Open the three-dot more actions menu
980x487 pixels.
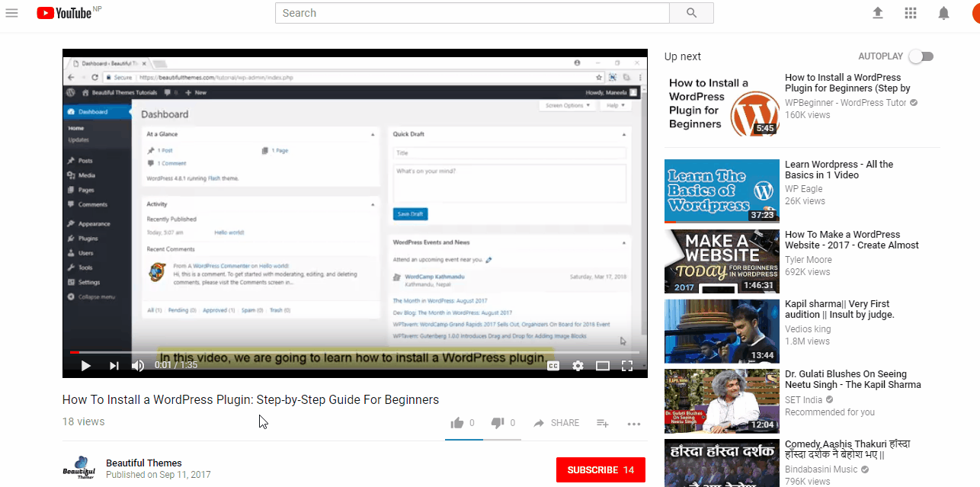point(633,424)
